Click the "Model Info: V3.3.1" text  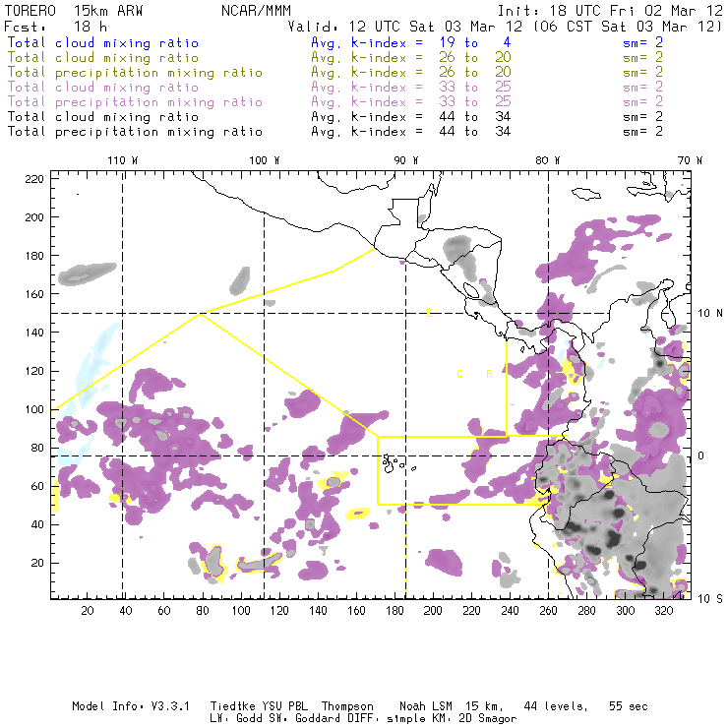(x=131, y=706)
